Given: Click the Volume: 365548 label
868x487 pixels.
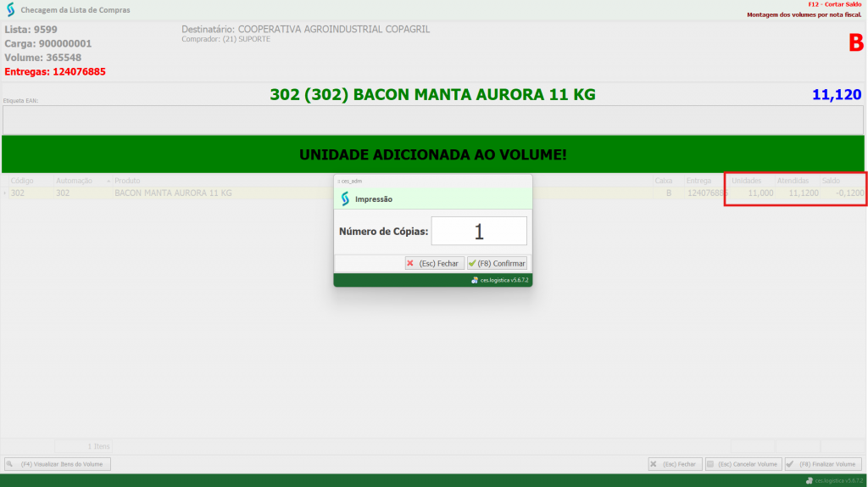Looking at the screenshot, I should tap(42, 58).
